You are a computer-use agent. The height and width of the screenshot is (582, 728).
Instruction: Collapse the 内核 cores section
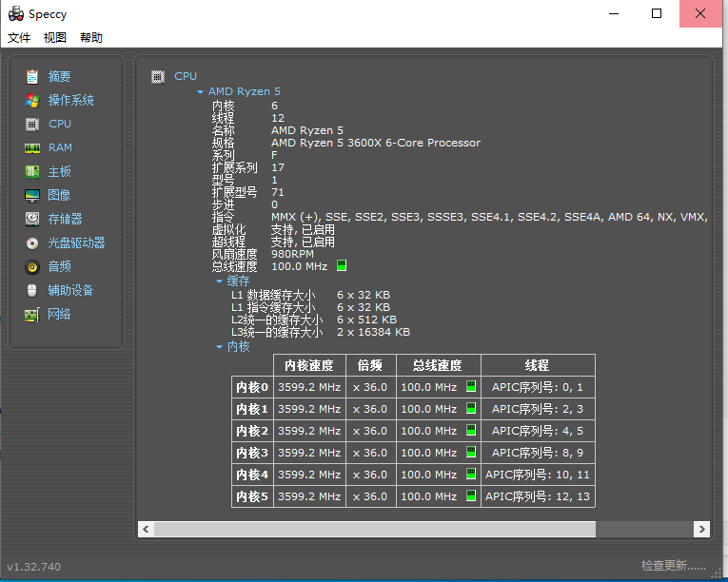219,347
